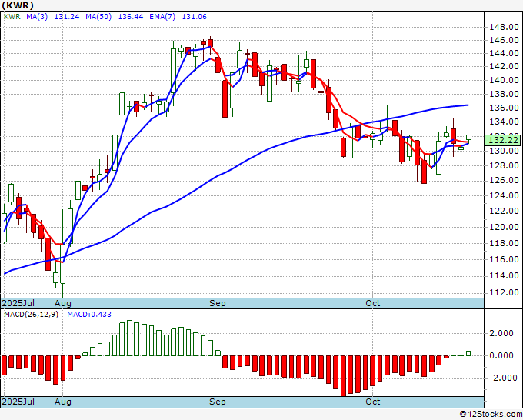
Task: Click Aug on the price chart timeline
Action: coord(63,303)
